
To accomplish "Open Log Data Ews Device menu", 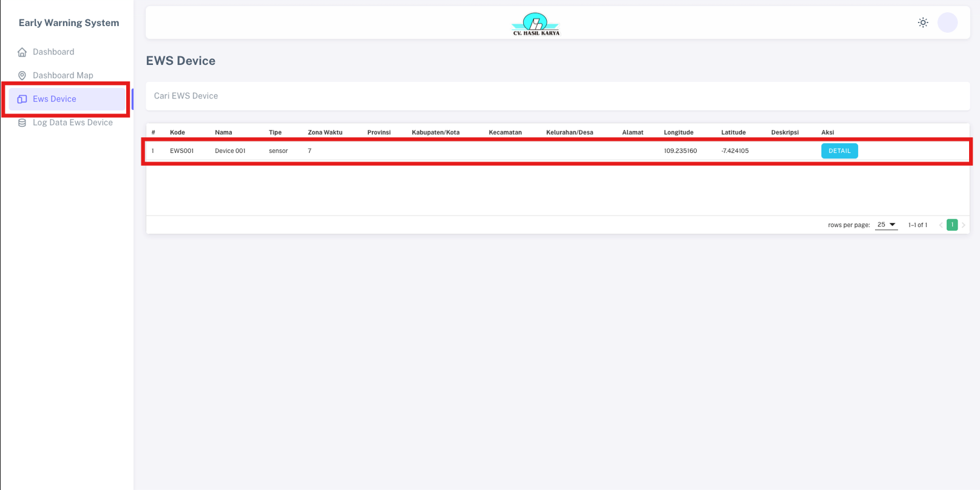I will coord(72,123).
